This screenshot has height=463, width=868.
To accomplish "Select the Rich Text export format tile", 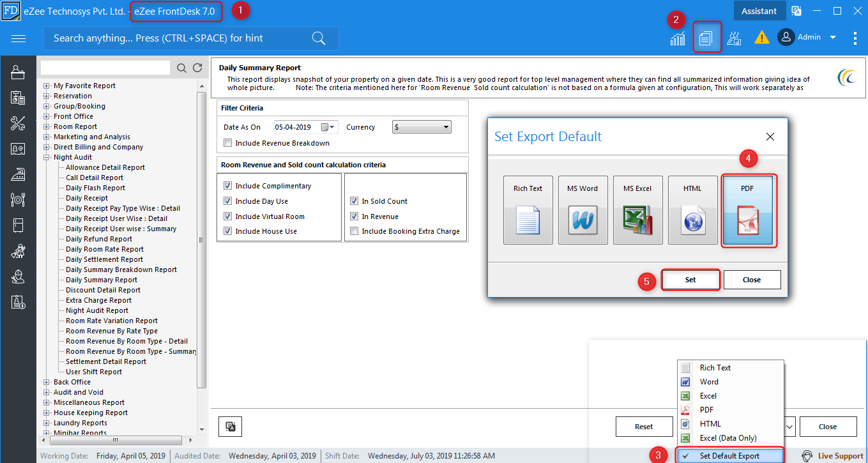I will 528,210.
